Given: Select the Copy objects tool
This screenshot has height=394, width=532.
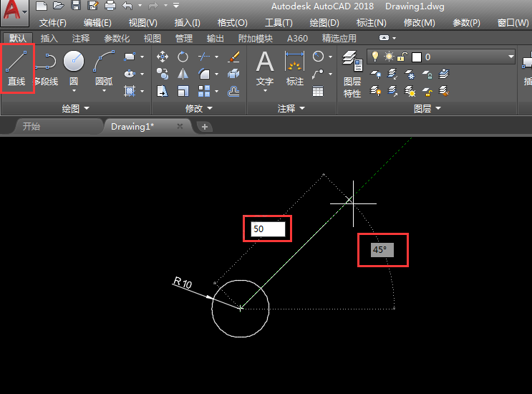Looking at the screenshot, I should tap(163, 74).
